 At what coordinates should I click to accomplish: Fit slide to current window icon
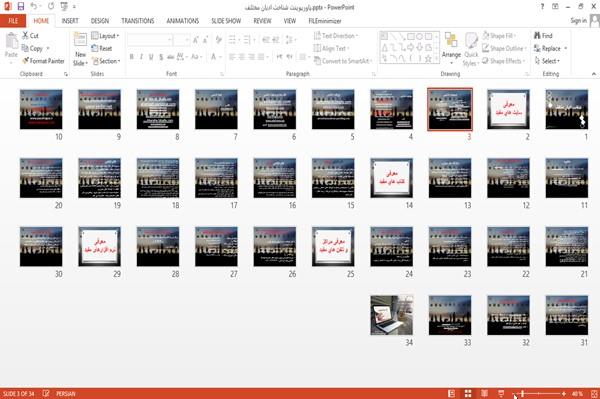pyautogui.click(x=594, y=393)
